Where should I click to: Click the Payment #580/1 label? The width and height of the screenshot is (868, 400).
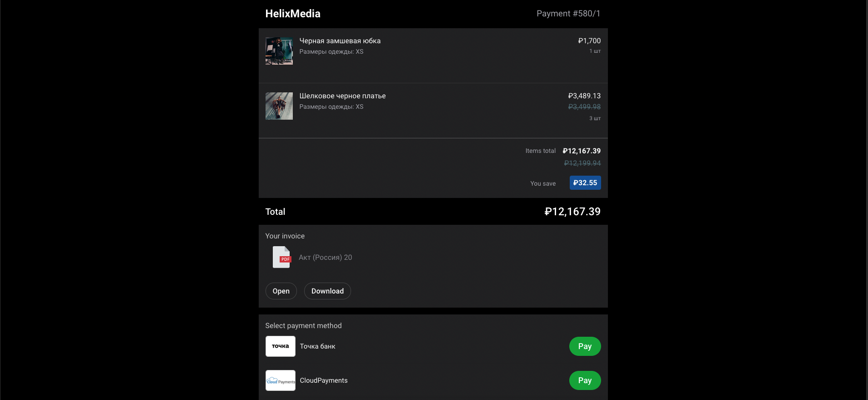568,14
